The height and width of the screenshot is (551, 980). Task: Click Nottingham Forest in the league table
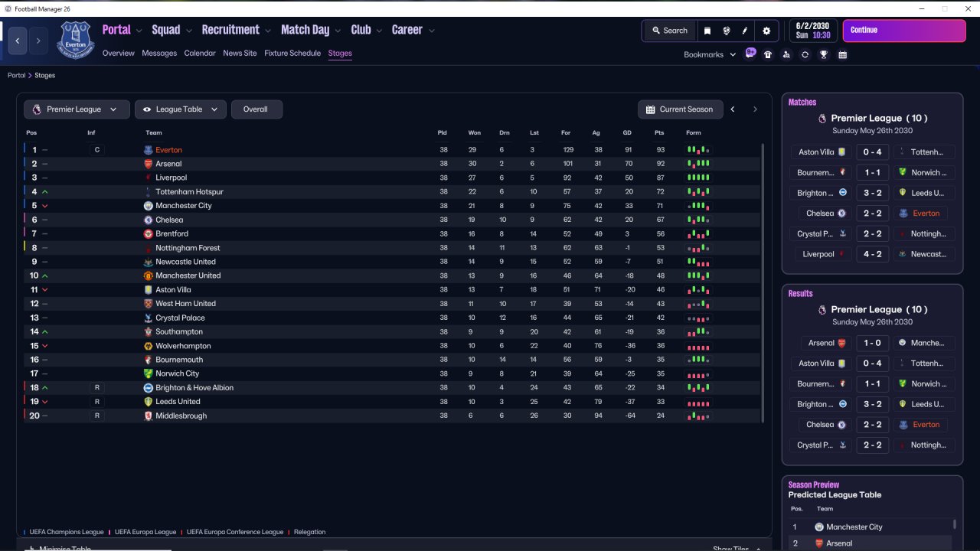[x=188, y=248]
